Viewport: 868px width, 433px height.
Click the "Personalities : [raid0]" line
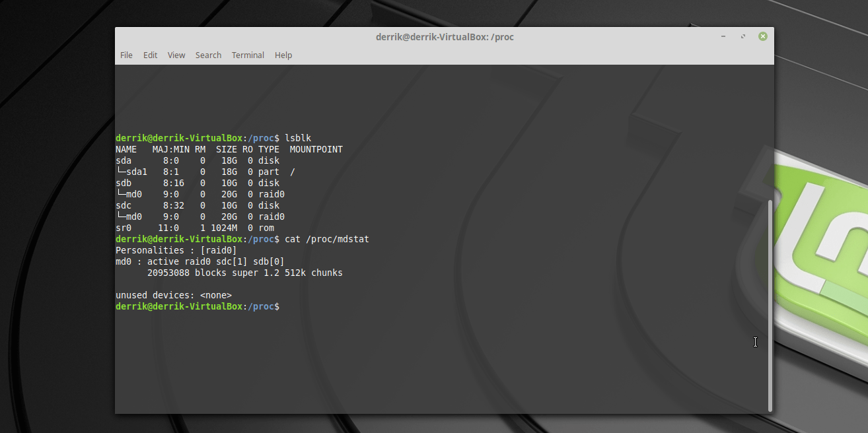click(x=176, y=250)
